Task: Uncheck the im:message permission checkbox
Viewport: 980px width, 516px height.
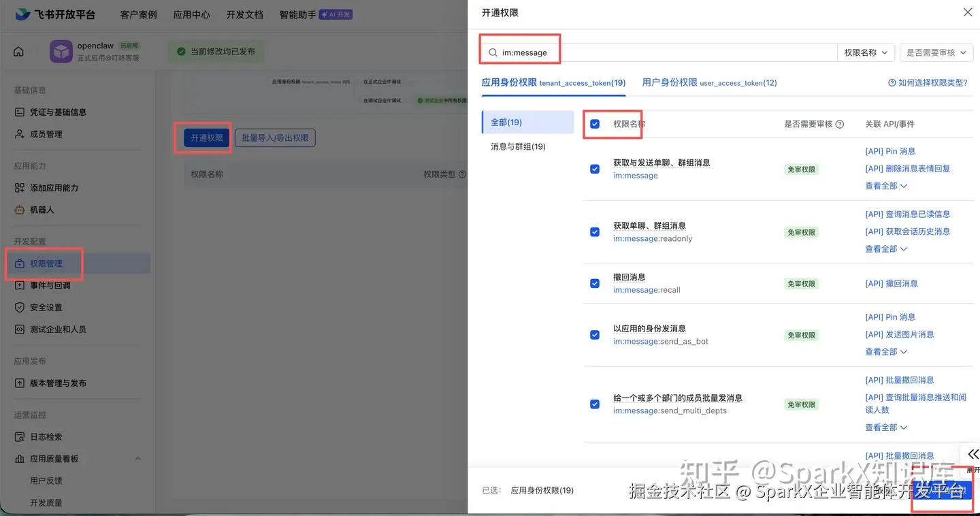Action: click(595, 169)
